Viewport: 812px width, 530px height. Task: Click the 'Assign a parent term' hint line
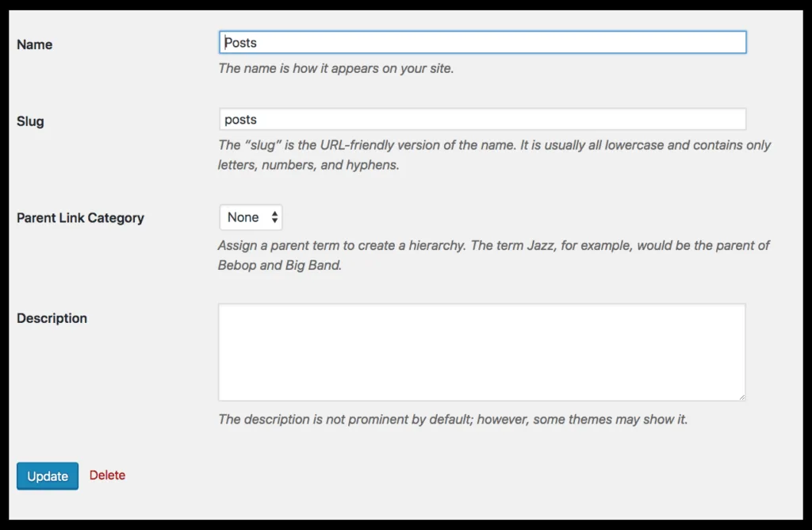point(493,245)
